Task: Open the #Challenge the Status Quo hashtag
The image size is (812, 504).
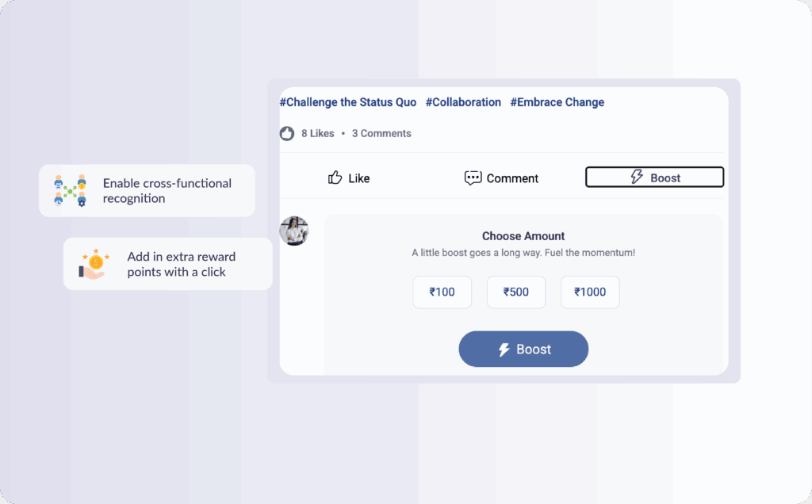Action: coord(347,102)
